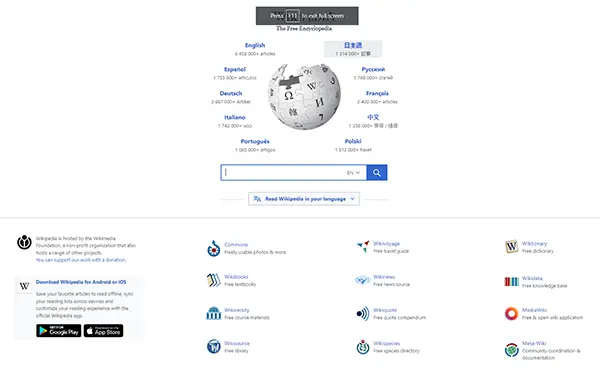
Task: Open the English Wikipedia link
Action: pos(255,45)
